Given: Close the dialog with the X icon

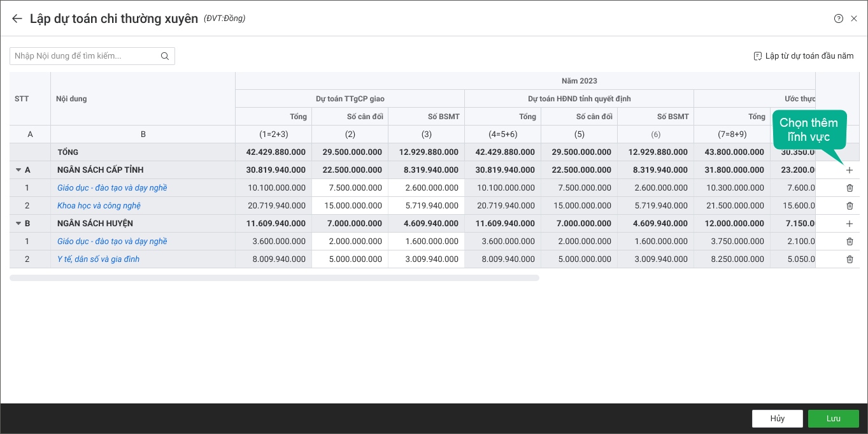Looking at the screenshot, I should coord(854,18).
